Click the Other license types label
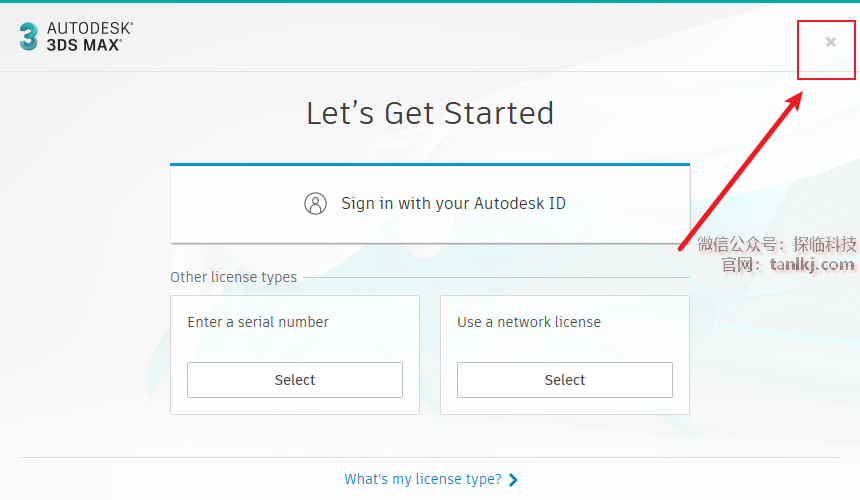Screen dimensions: 860x500 pos(233,277)
